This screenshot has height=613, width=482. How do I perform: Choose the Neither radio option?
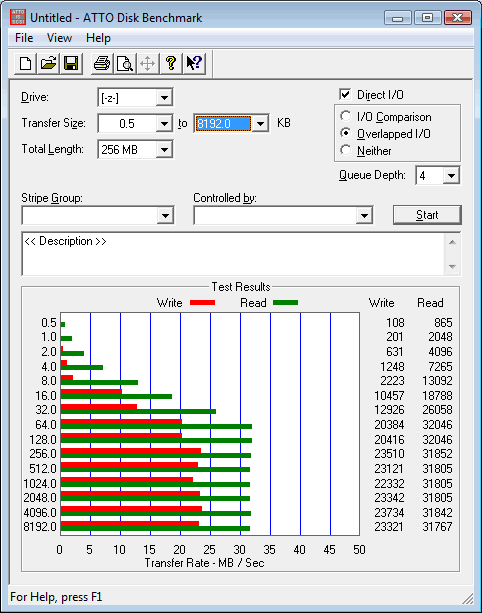pos(346,150)
